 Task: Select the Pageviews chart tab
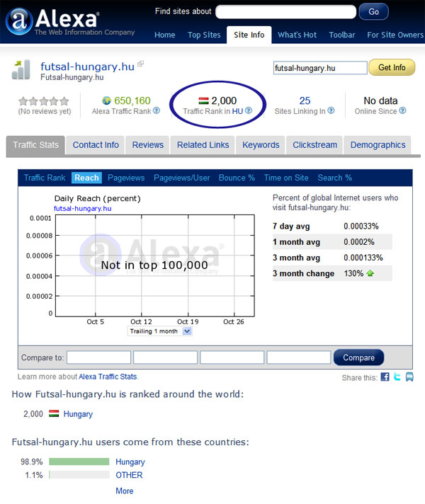[126, 178]
